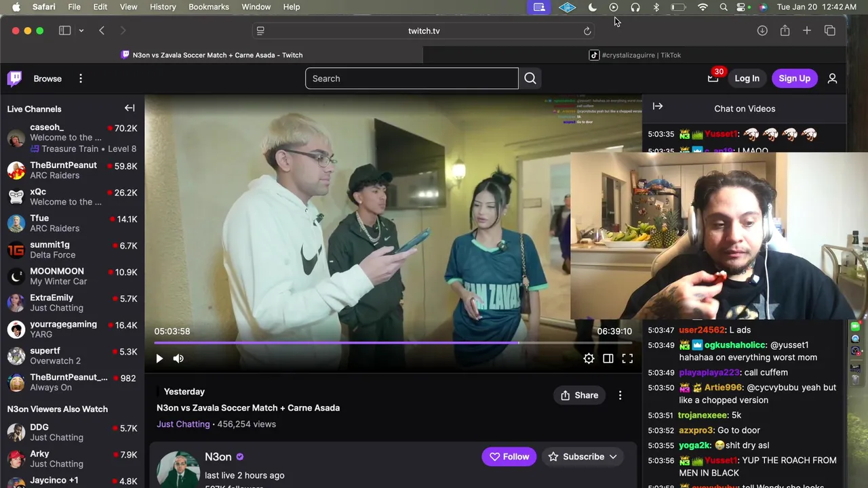Open Arky recommended channel
Viewport: 868px width, 488px height.
click(72, 458)
